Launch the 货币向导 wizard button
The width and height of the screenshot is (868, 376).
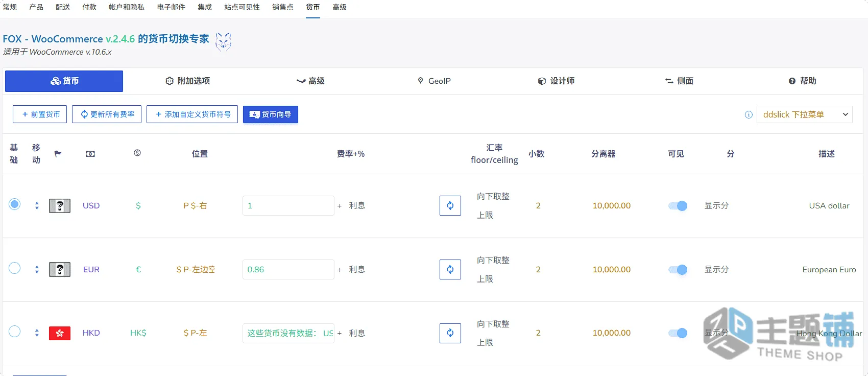(271, 114)
